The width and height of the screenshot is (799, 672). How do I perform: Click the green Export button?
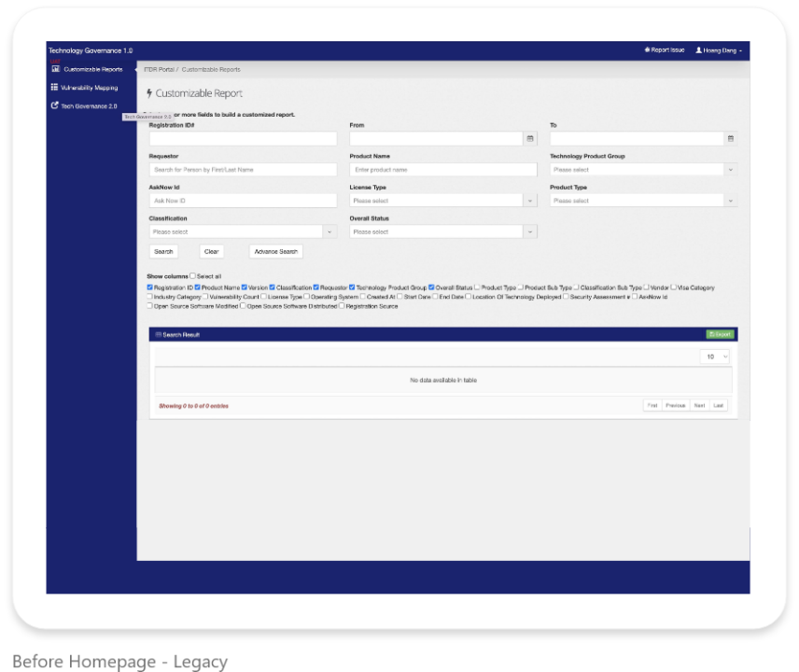(x=720, y=334)
